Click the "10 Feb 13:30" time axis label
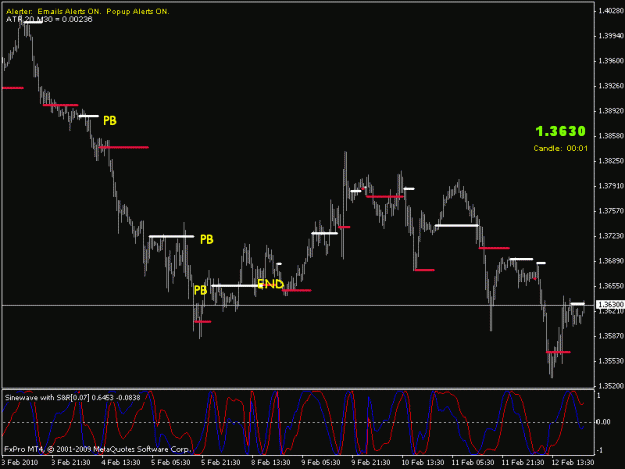625x469 pixels. click(423, 463)
